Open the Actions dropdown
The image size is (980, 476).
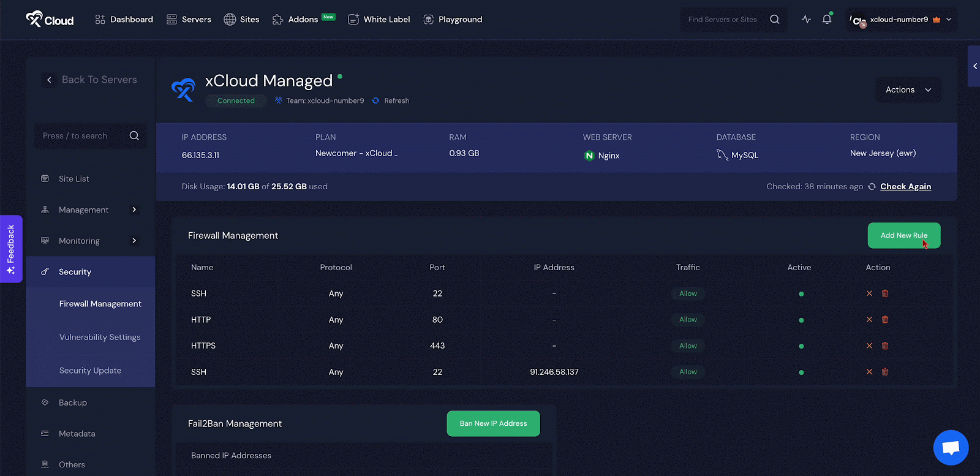pos(908,89)
